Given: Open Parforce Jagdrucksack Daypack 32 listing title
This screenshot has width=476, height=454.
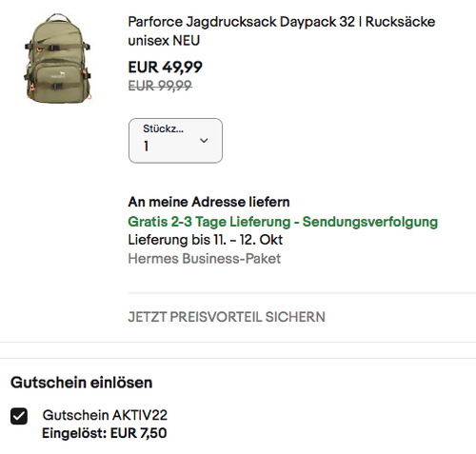Looking at the screenshot, I should coord(281,31).
